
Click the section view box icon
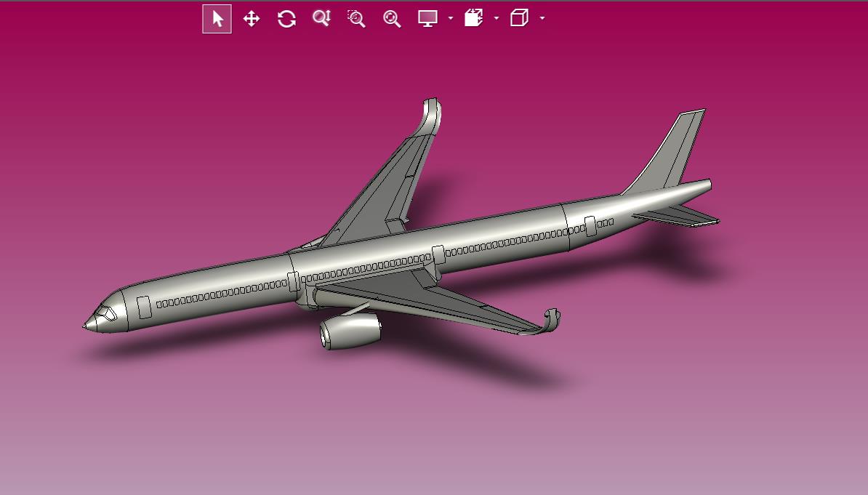point(473,18)
